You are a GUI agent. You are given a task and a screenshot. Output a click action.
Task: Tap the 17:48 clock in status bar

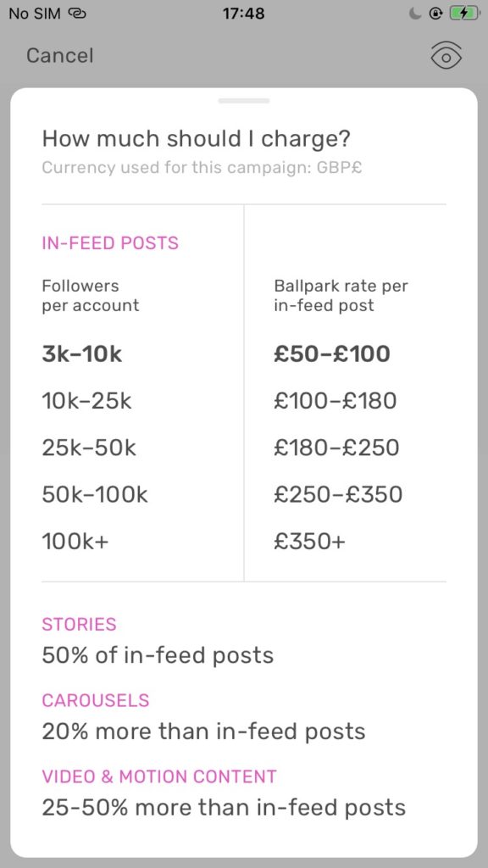pos(243,14)
